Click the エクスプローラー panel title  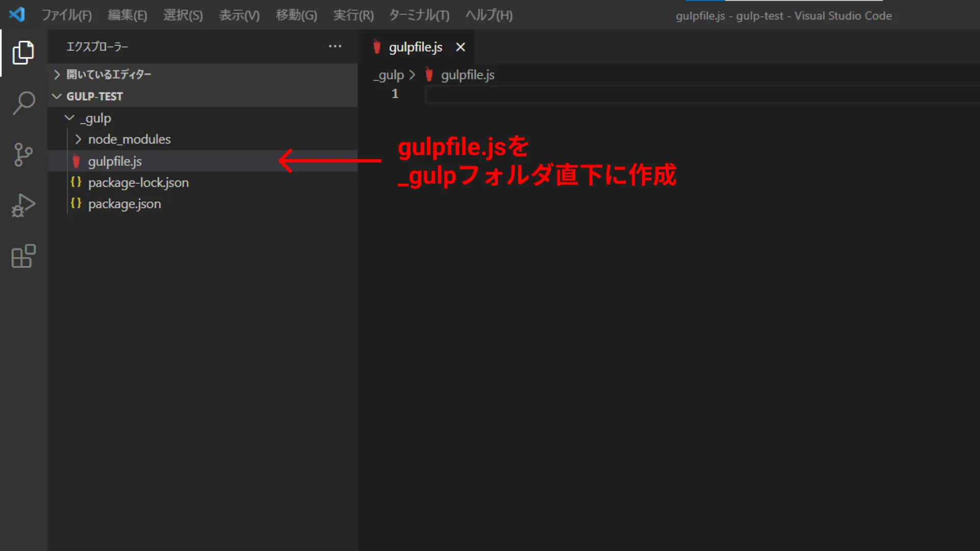(x=97, y=47)
